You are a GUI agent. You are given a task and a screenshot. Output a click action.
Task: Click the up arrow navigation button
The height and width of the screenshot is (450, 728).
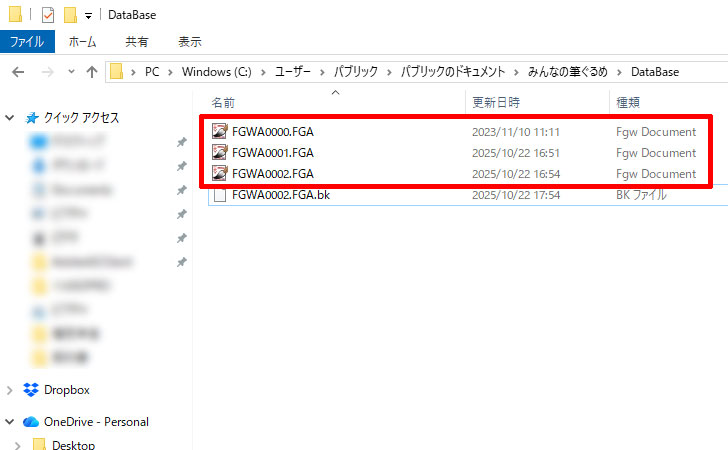92,72
